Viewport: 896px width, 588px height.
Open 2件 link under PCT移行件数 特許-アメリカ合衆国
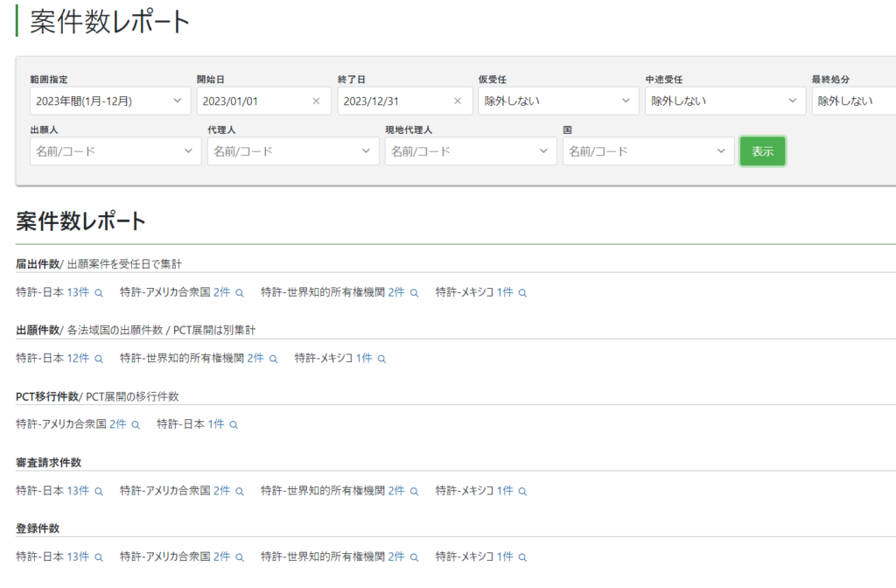point(118,424)
